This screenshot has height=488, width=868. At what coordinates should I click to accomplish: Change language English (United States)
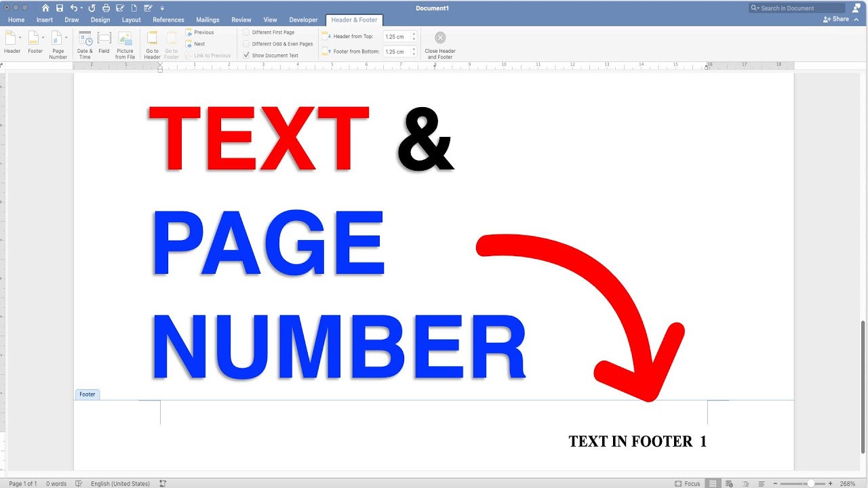pyautogui.click(x=120, y=483)
